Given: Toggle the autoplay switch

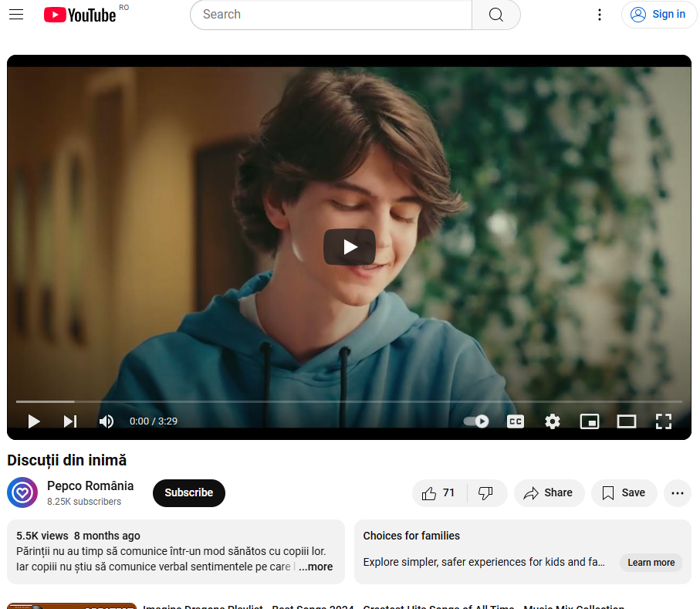Looking at the screenshot, I should [476, 421].
